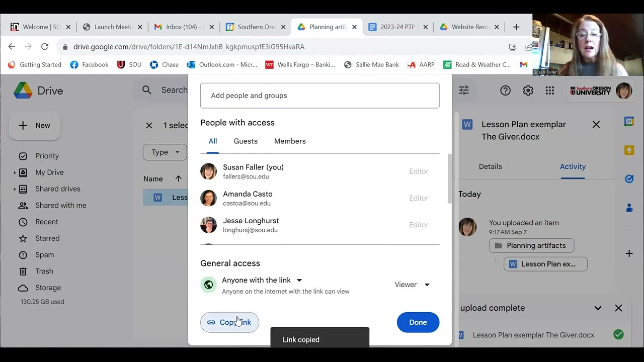Open Storage in Drive sidebar

48,288
